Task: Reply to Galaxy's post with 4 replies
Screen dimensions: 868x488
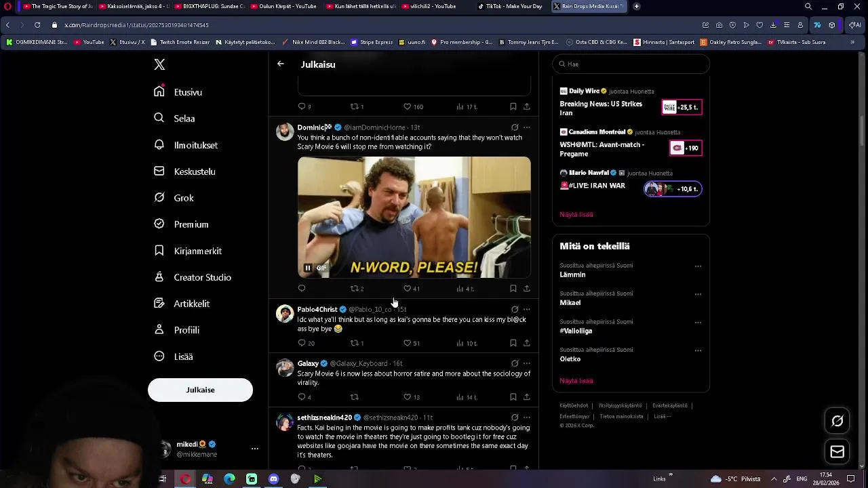Action: [304, 397]
